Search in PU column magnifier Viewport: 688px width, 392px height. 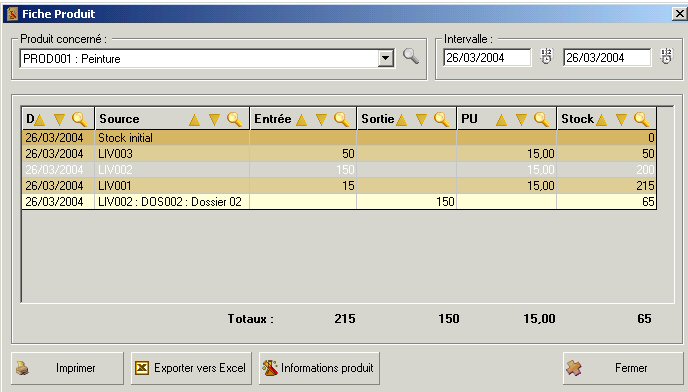(x=541, y=119)
